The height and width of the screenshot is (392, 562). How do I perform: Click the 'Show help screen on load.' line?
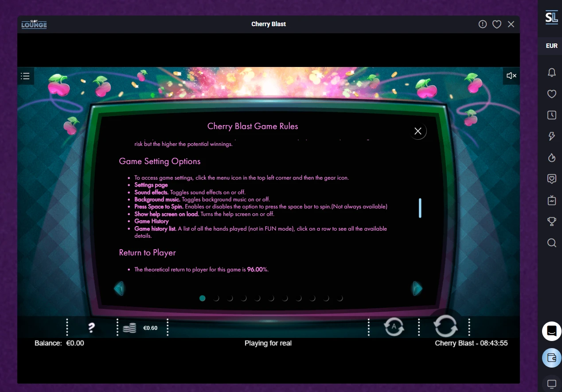coord(204,214)
